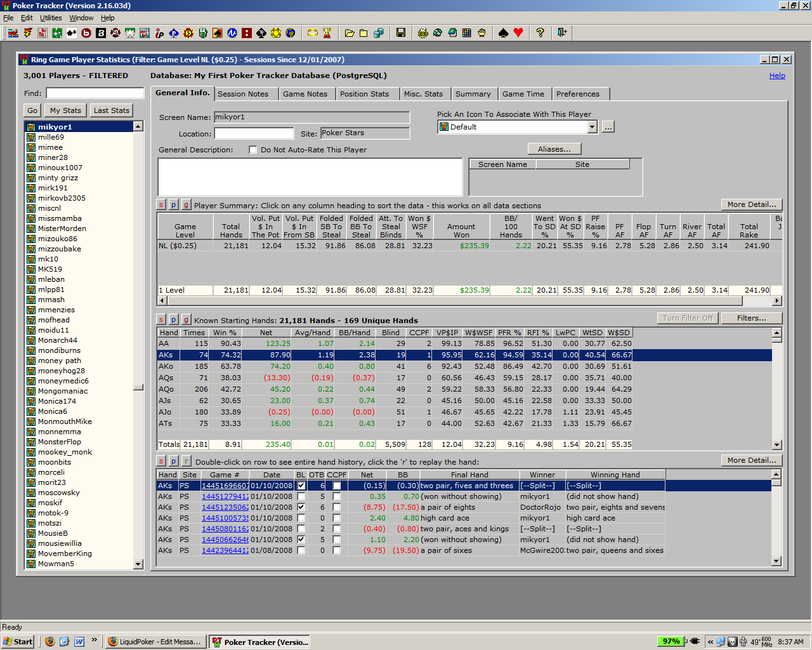Click the General Description text area

(x=310, y=176)
